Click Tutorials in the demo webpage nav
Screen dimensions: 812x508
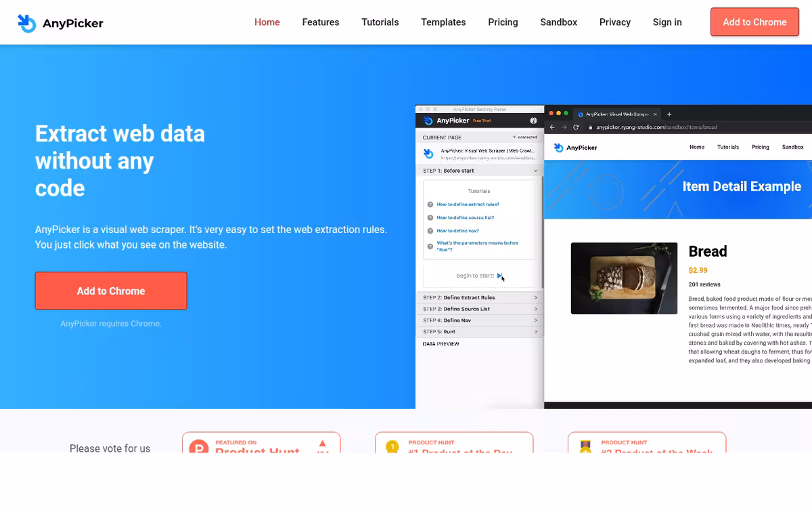[x=728, y=147]
